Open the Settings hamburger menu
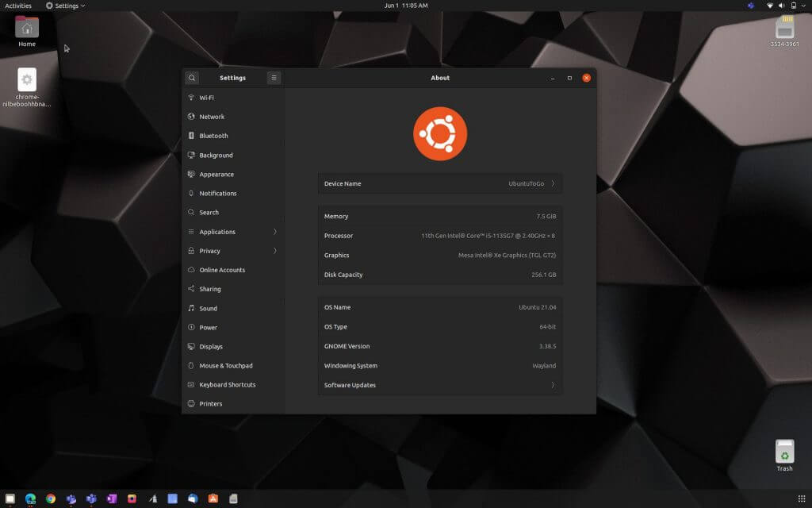Image resolution: width=812 pixels, height=508 pixels. pos(274,77)
